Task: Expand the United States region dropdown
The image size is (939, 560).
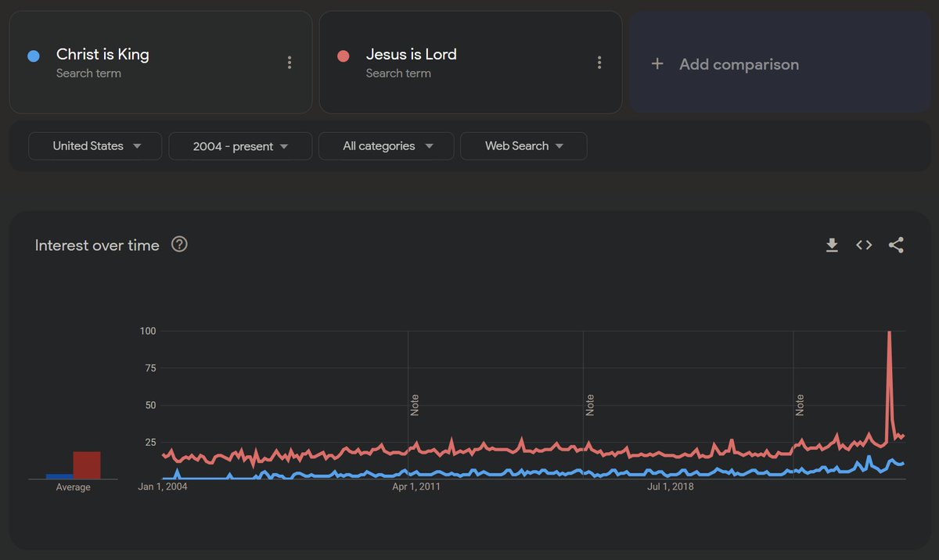Action: (95, 146)
